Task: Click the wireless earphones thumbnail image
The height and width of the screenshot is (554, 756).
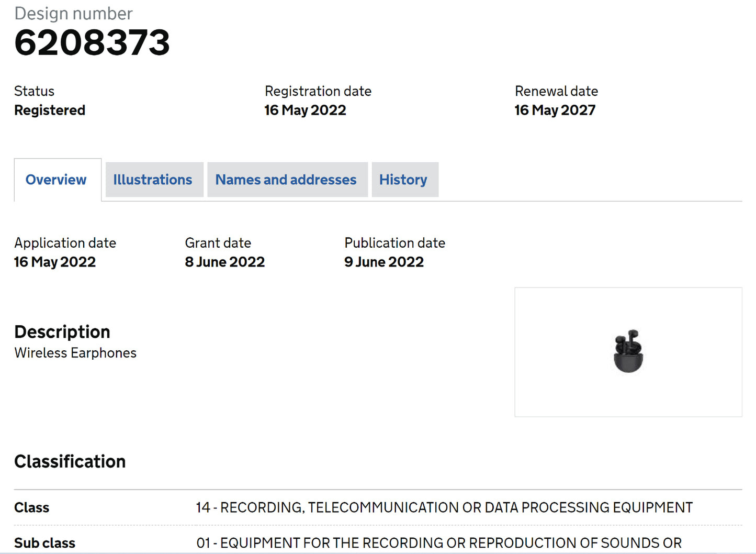Action: 628,351
